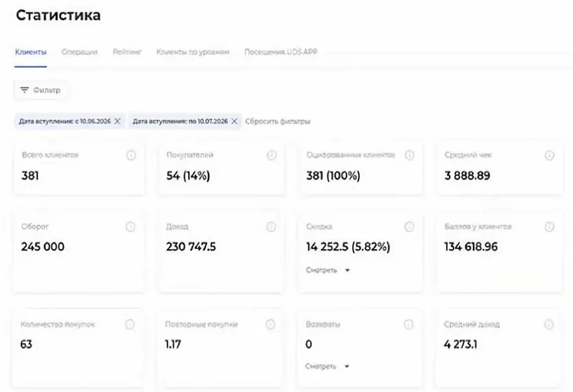Open the Клиенты по уровням tab

tap(193, 52)
